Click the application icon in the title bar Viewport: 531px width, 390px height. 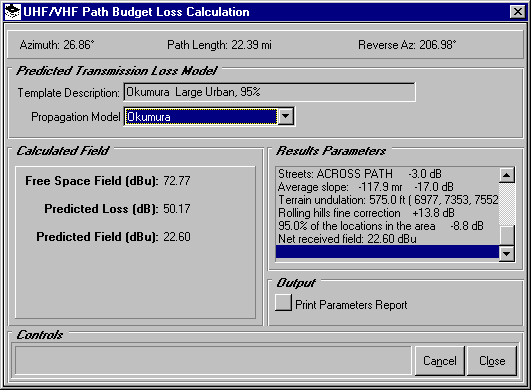point(13,12)
